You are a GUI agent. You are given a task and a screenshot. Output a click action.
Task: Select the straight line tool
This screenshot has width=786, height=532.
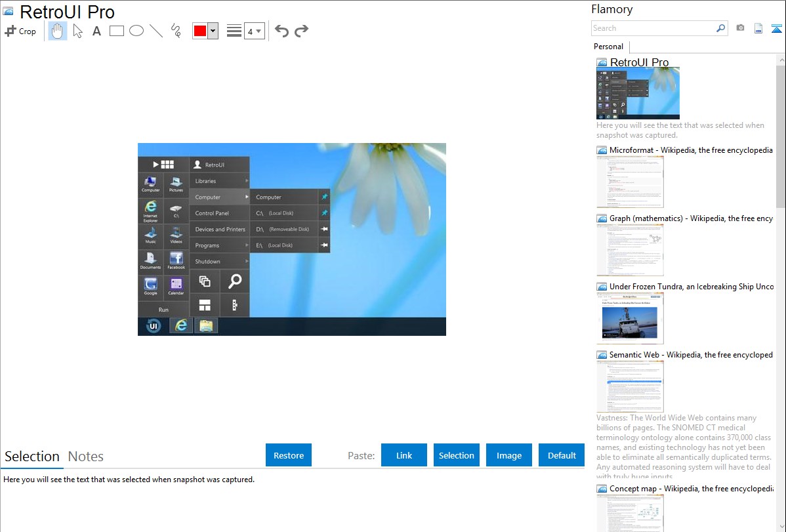(x=156, y=31)
